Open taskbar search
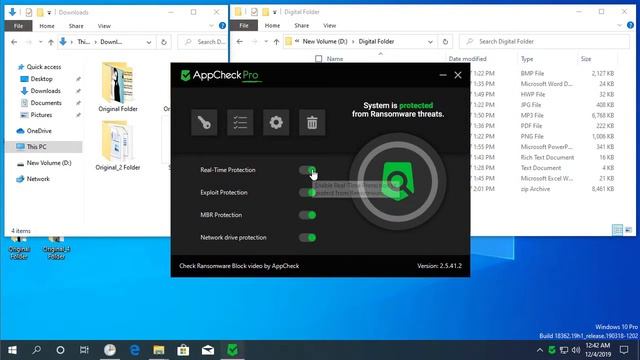 pyautogui.click(x=36, y=350)
